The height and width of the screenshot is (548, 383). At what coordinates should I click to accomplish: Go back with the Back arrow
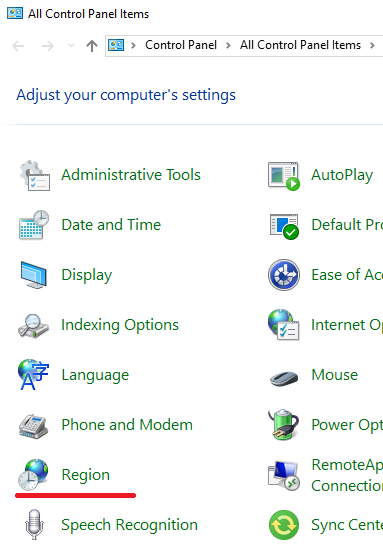coord(18,46)
